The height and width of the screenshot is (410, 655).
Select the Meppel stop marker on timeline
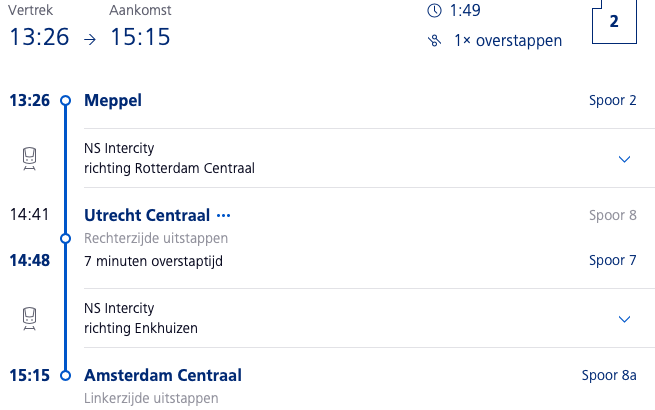[x=66, y=101]
